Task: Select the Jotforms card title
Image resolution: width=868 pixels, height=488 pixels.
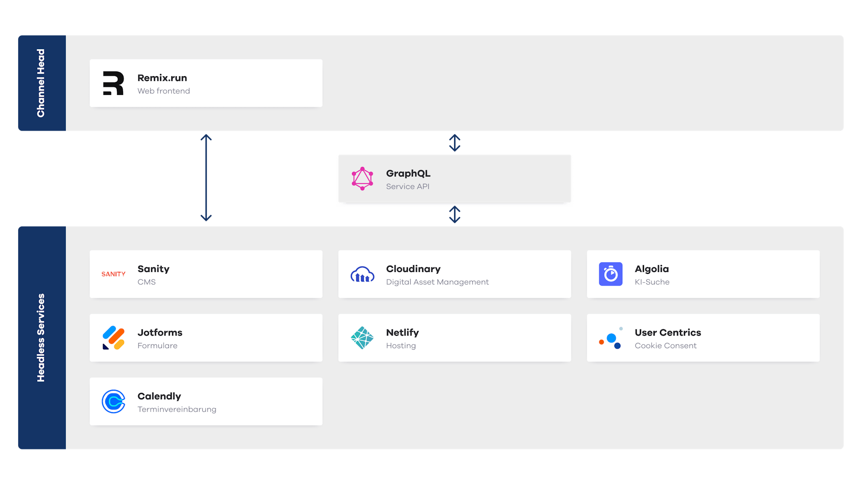Action: tap(160, 332)
